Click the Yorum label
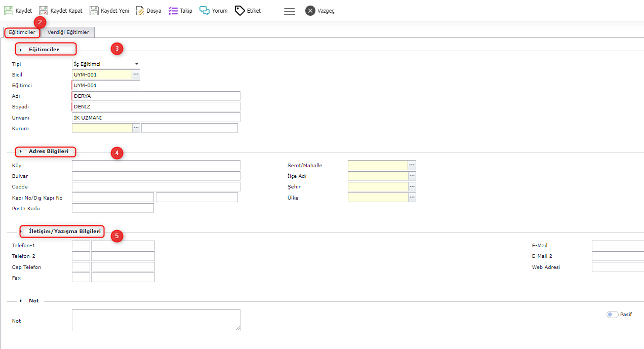This screenshot has height=349, width=644. pyautogui.click(x=220, y=11)
